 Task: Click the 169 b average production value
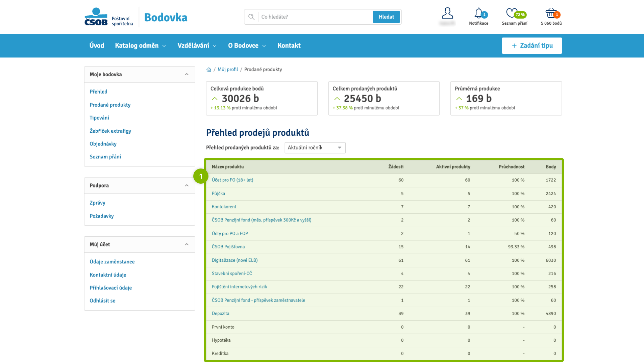(479, 99)
